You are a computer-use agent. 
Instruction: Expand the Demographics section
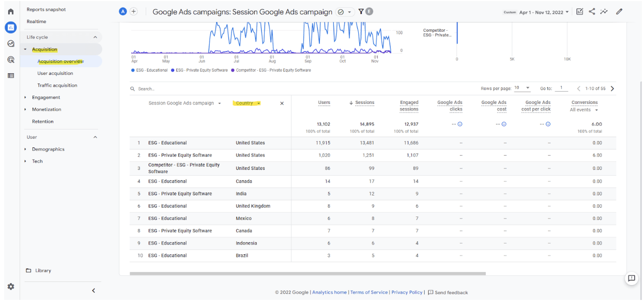tap(26, 149)
